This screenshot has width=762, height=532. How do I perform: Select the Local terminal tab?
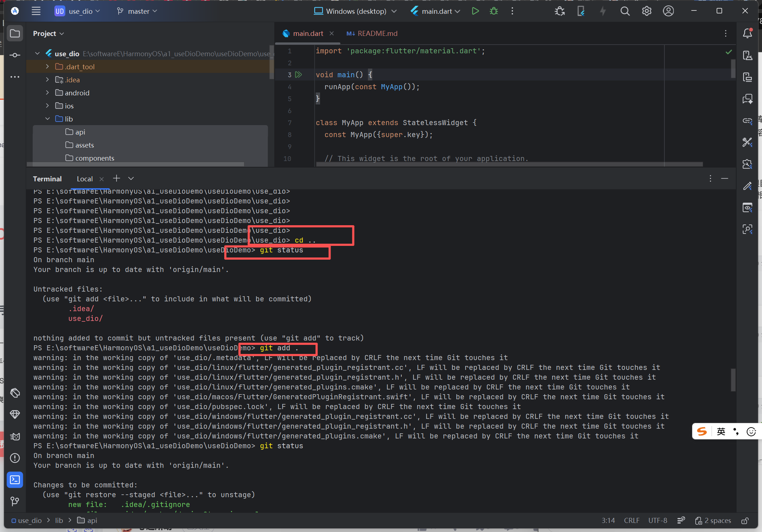[x=85, y=179]
